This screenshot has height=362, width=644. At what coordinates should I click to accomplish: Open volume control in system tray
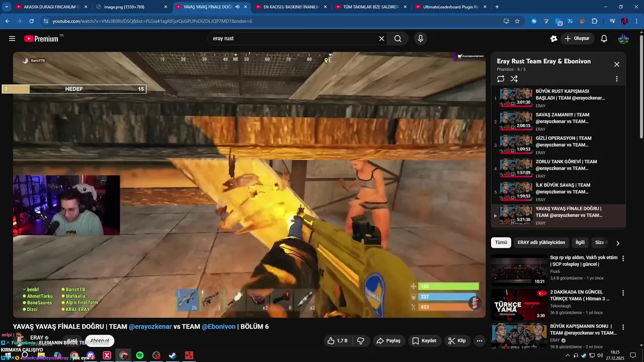[600, 355]
